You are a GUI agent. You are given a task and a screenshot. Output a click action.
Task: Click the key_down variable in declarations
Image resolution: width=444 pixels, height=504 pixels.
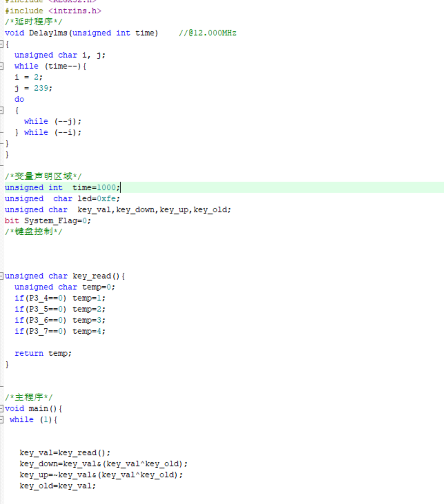pos(136,210)
